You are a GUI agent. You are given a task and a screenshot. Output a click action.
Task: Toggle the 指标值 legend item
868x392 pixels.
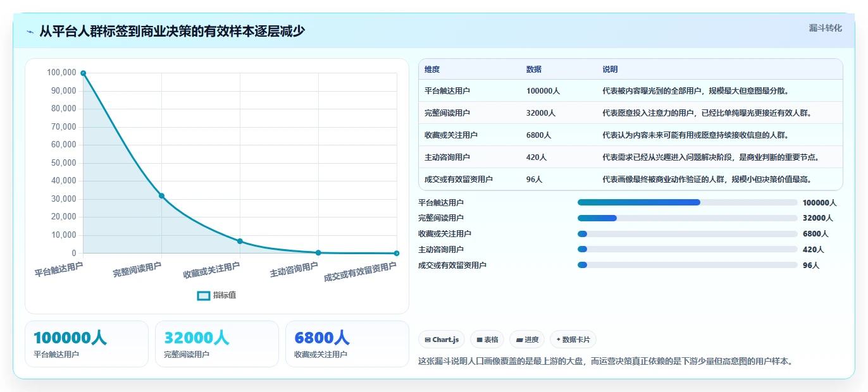[216, 295]
